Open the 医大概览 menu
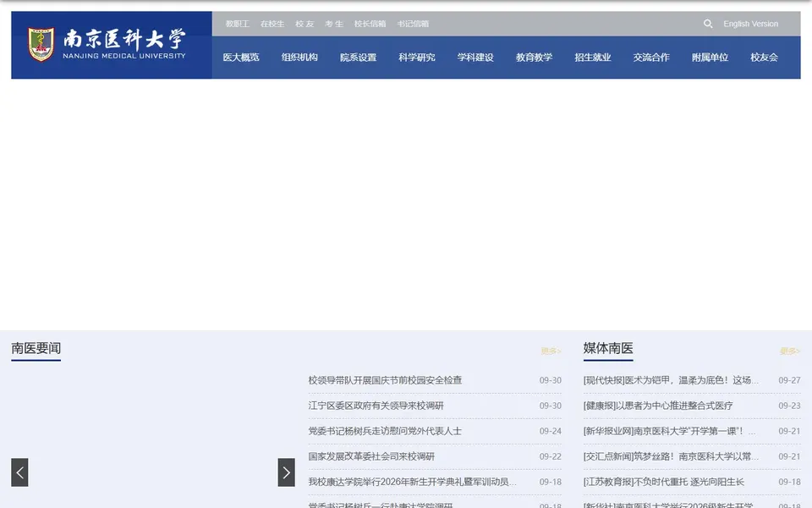The image size is (812, 508). coord(241,58)
